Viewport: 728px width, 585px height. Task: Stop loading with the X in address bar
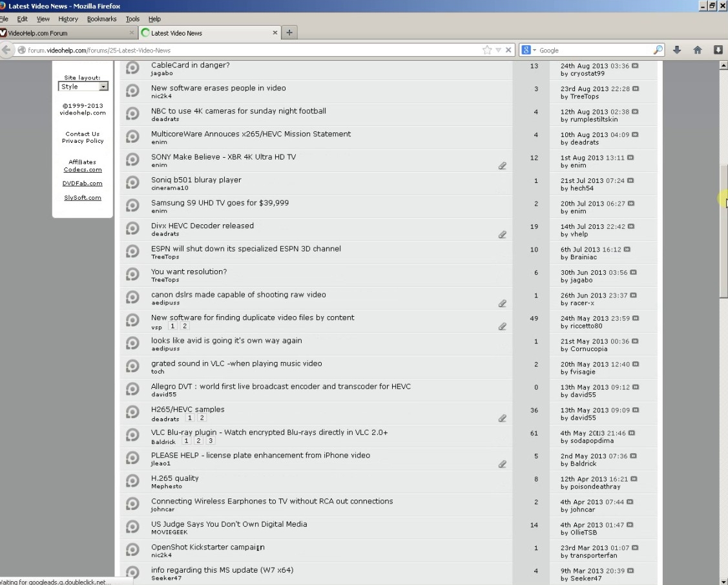(x=508, y=50)
